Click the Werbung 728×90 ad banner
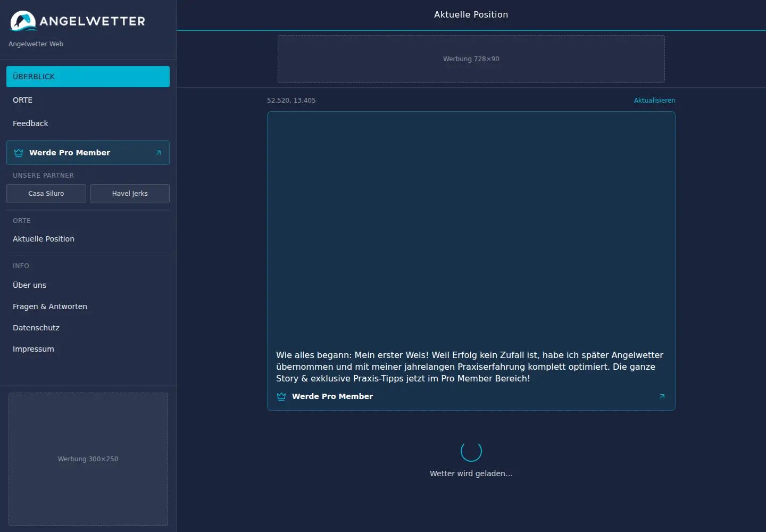The width and height of the screenshot is (766, 532). (x=471, y=59)
